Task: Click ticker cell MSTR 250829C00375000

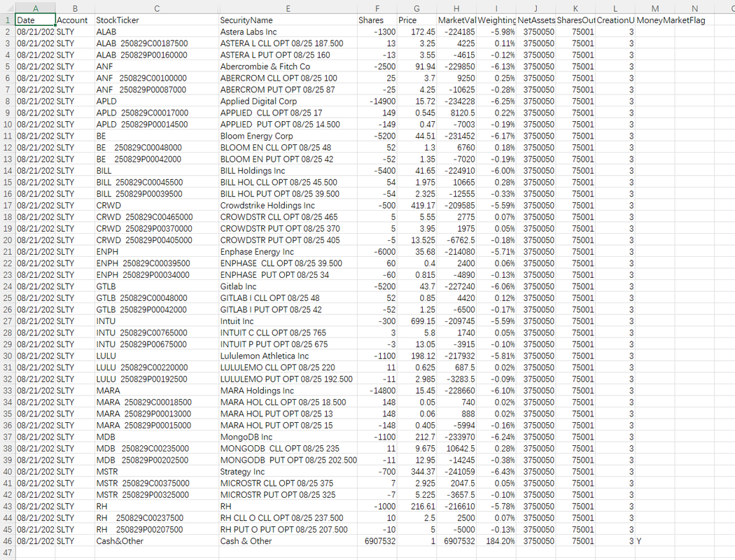Action: click(157, 483)
